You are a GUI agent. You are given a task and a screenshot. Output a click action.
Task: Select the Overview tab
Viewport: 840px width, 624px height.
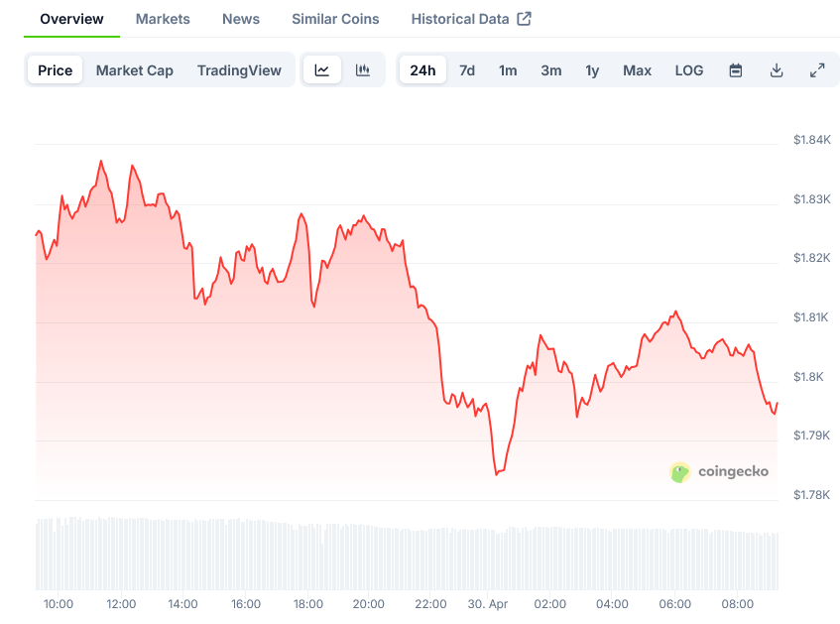[71, 19]
